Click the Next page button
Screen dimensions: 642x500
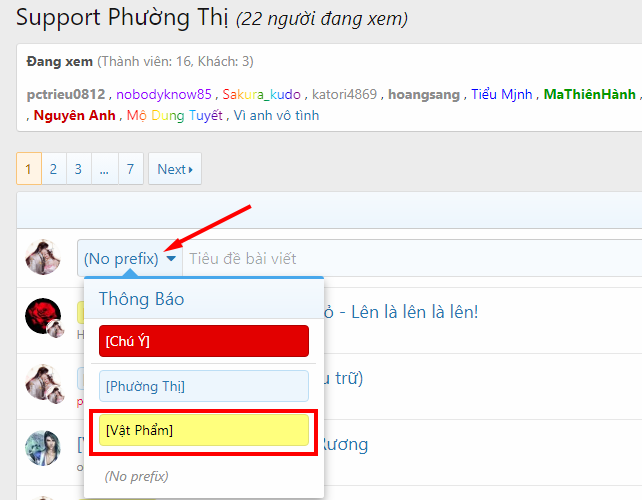tap(174, 169)
